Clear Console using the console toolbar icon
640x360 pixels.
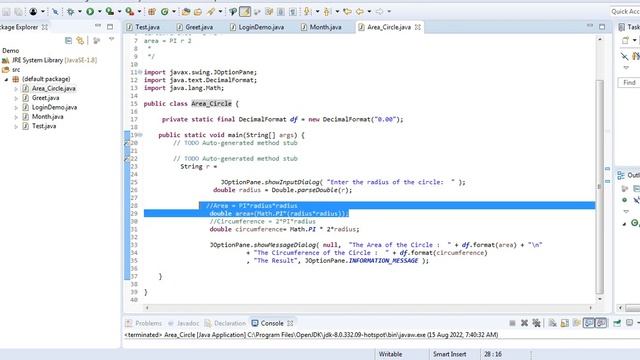click(552, 323)
